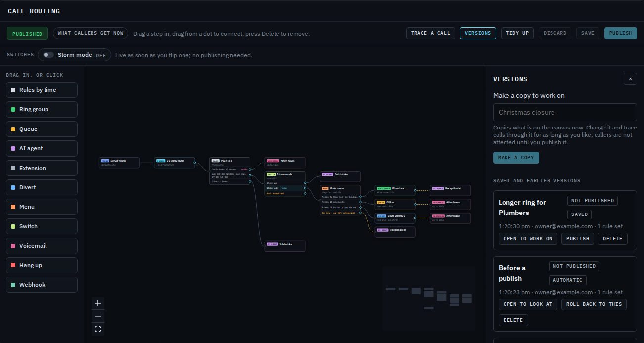Delete the Before a publish version
Viewport: 644px width, 343px height.
coord(513,320)
